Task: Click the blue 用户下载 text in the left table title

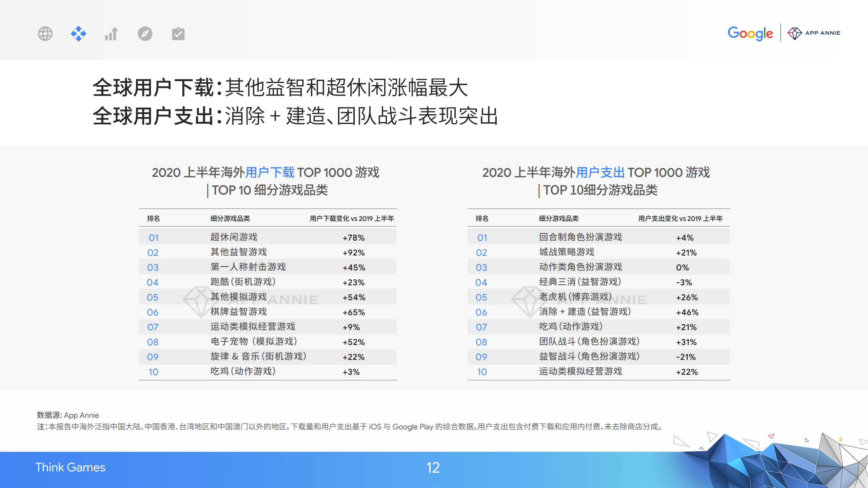Action: click(270, 172)
